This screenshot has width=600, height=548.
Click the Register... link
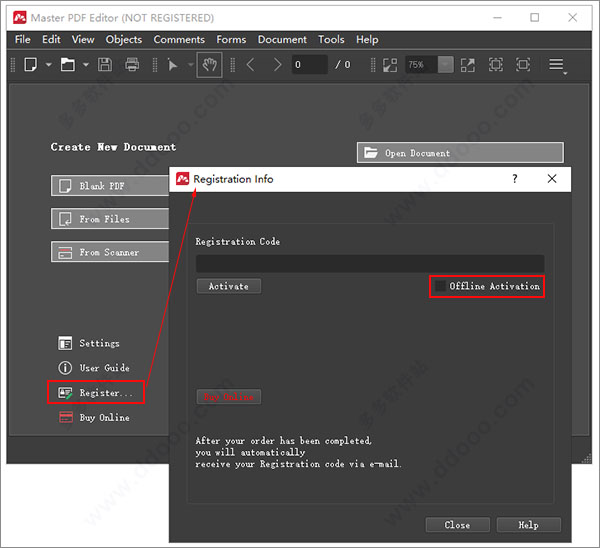pos(96,393)
